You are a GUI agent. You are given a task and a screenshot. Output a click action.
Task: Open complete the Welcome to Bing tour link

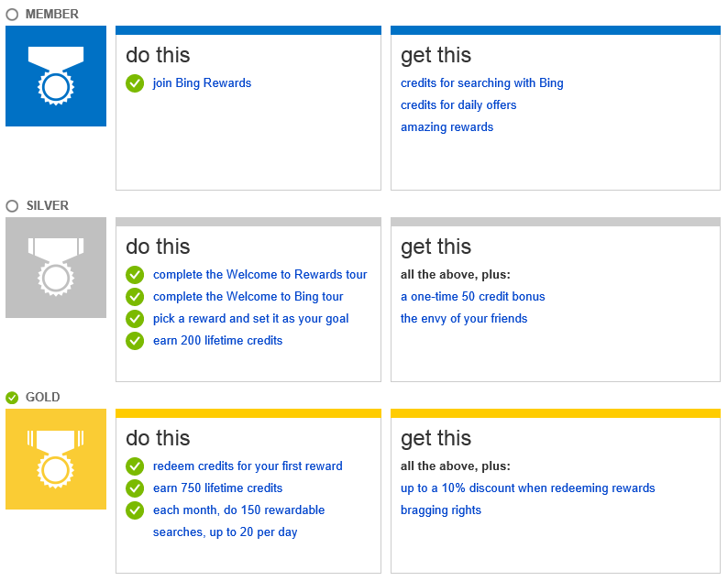[248, 297]
